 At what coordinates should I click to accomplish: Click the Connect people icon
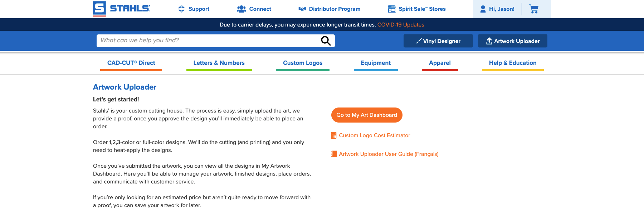(x=241, y=9)
